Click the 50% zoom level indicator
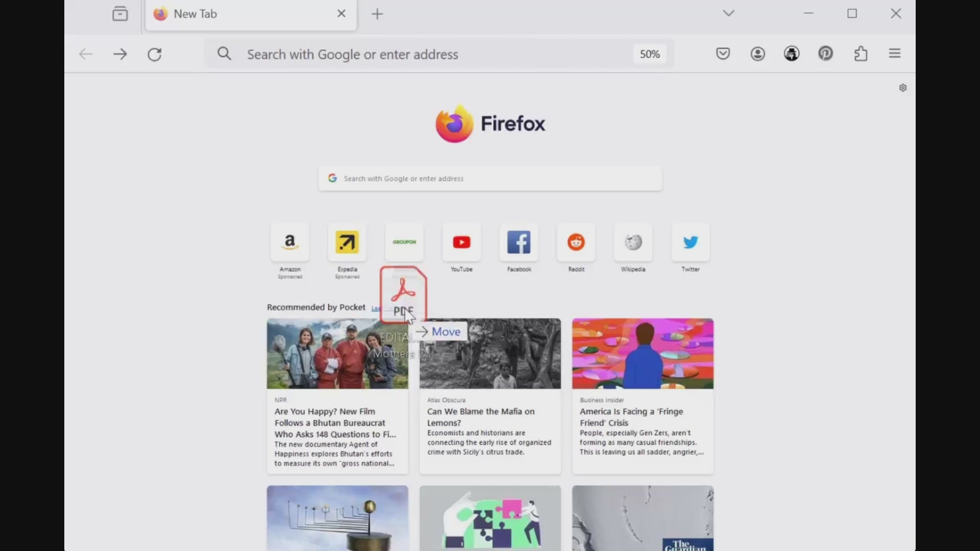Screen dimensions: 980x551 (x=649, y=54)
